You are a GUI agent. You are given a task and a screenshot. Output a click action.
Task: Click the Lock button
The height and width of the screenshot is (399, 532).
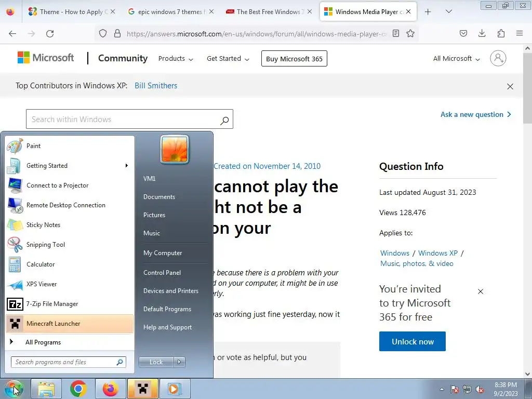(x=156, y=362)
